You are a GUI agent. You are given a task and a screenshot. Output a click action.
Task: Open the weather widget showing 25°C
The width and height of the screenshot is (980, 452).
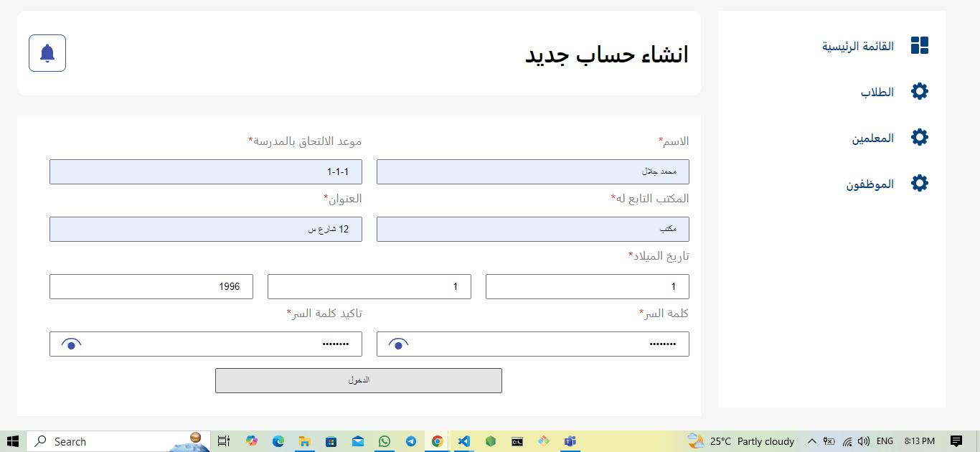(741, 441)
